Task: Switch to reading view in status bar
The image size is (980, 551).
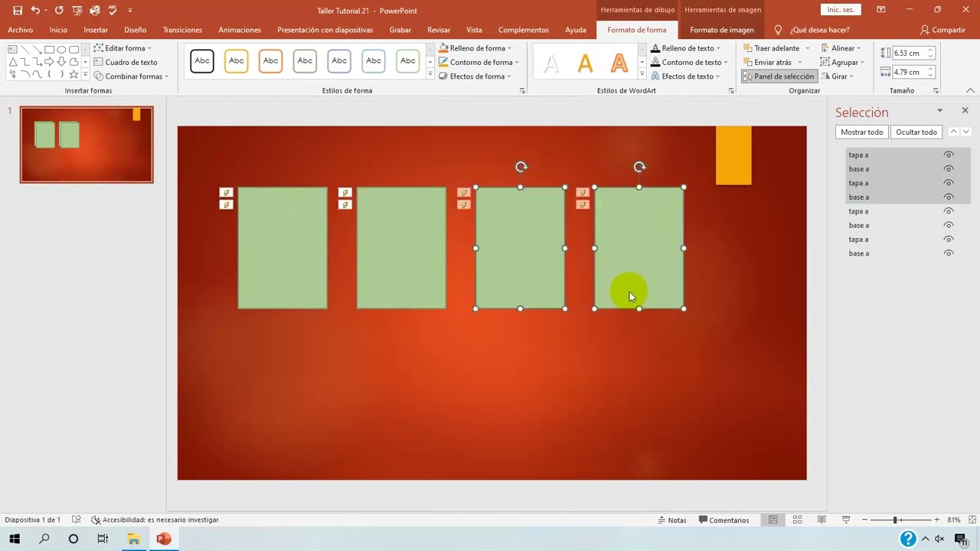Action: (822, 520)
